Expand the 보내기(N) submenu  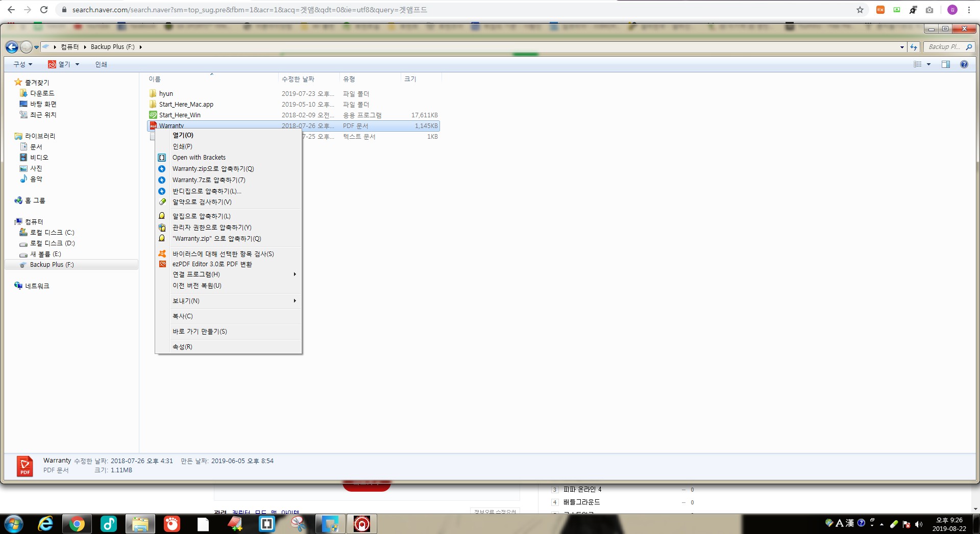pyautogui.click(x=228, y=301)
